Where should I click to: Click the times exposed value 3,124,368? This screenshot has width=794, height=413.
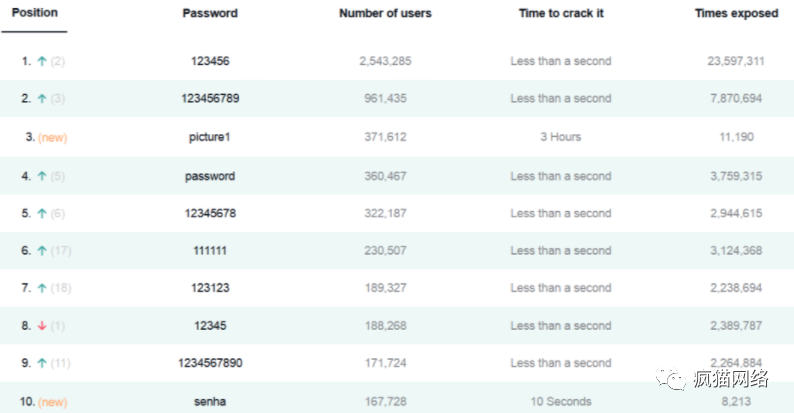point(736,251)
